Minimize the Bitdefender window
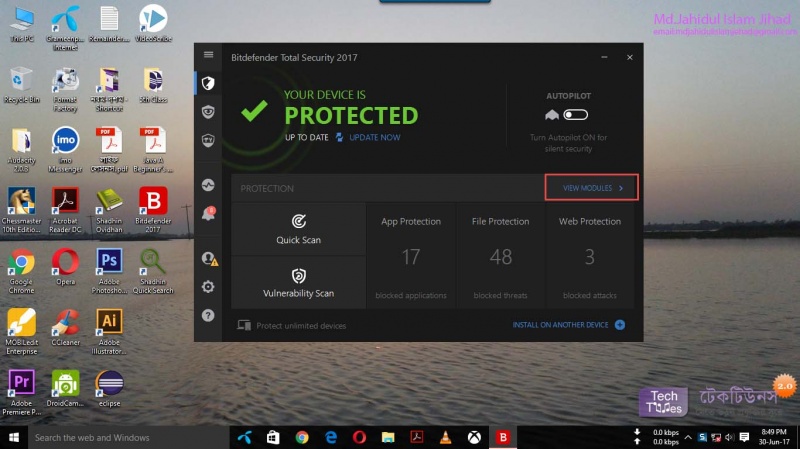800x449 pixels. tap(604, 57)
